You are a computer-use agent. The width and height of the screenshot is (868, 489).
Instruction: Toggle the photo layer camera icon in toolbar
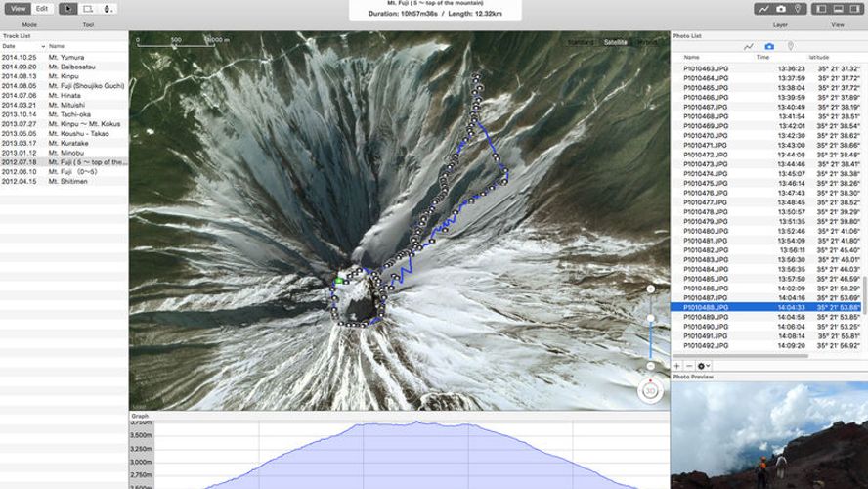(x=781, y=9)
